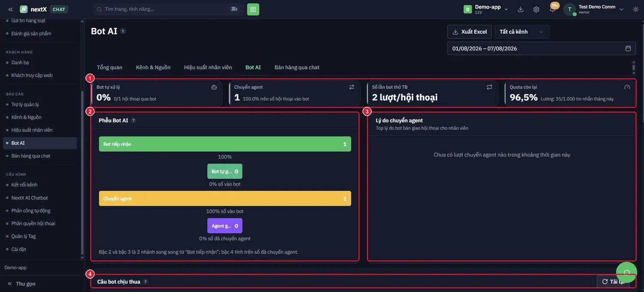Open NextX AI Chatbot in sidebar

tap(39, 198)
